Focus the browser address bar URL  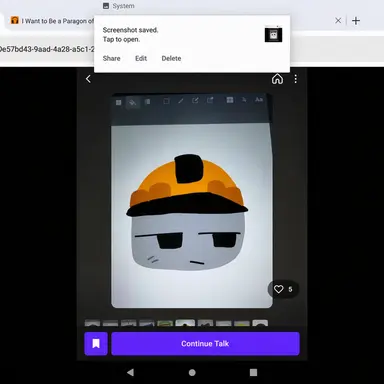pyautogui.click(x=47, y=49)
